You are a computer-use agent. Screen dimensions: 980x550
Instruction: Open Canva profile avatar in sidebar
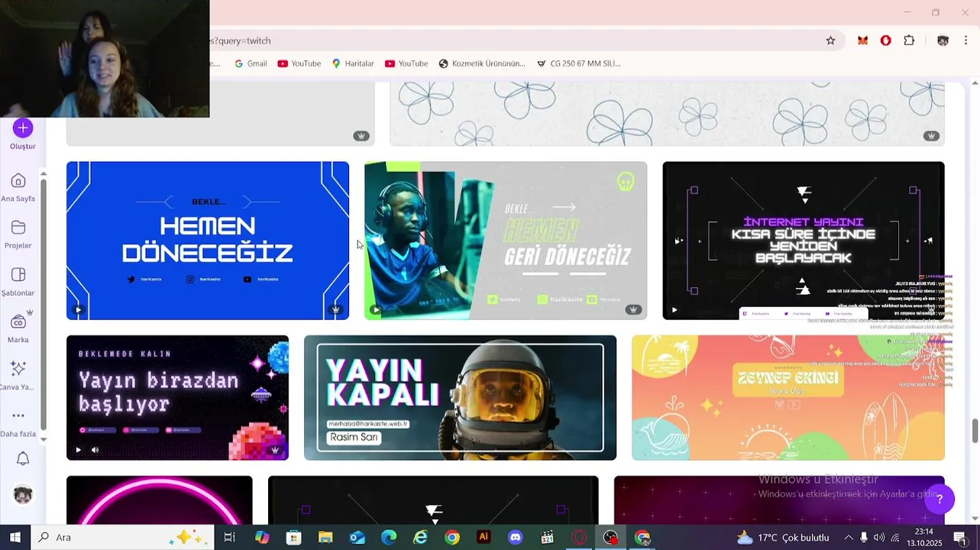click(23, 495)
